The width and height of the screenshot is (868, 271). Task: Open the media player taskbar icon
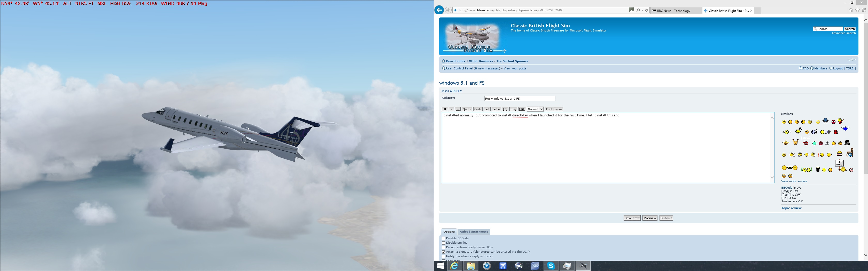[x=487, y=266]
